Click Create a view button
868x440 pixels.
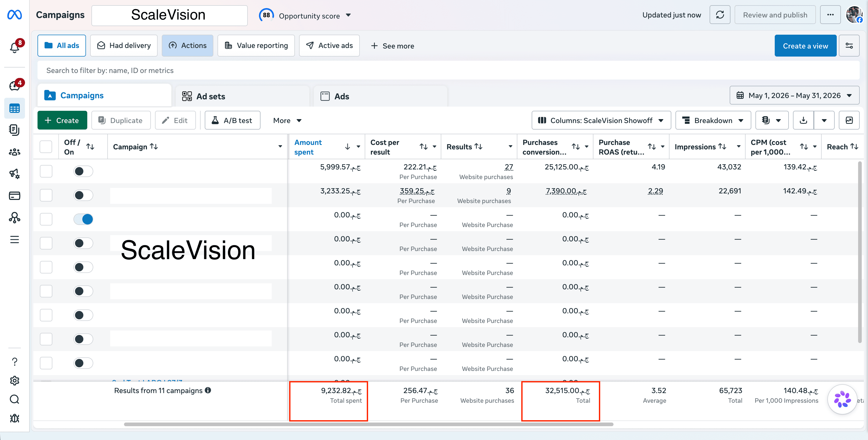(805, 46)
